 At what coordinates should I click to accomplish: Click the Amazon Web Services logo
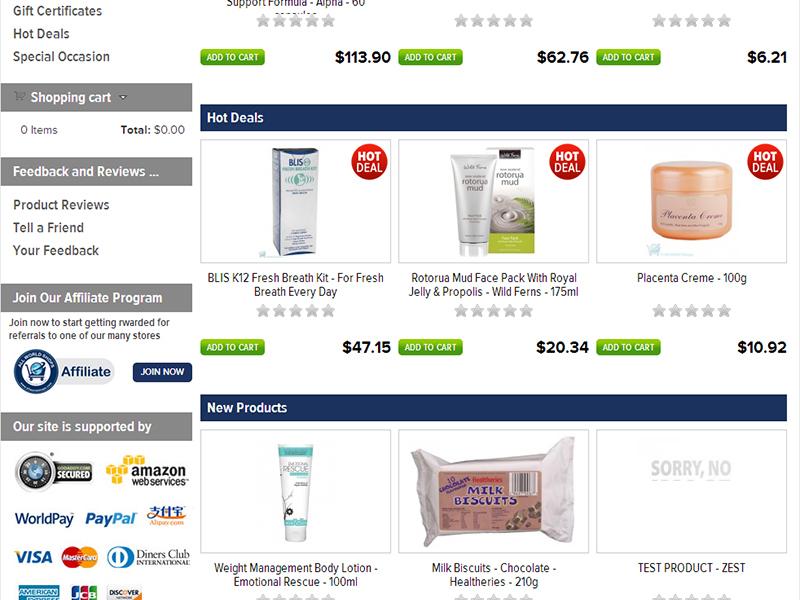point(147,470)
